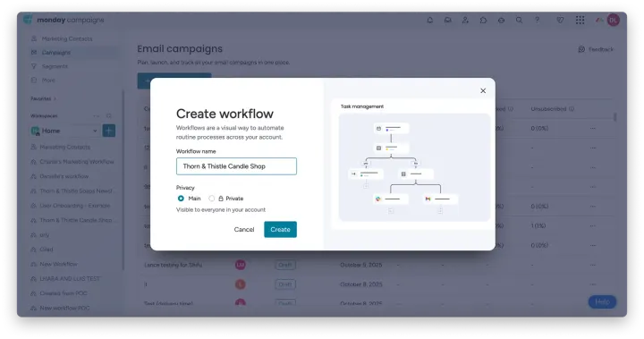Open the first Unsubscribed row's three-dots menu
The height and width of the screenshot is (339, 644).
click(x=593, y=128)
